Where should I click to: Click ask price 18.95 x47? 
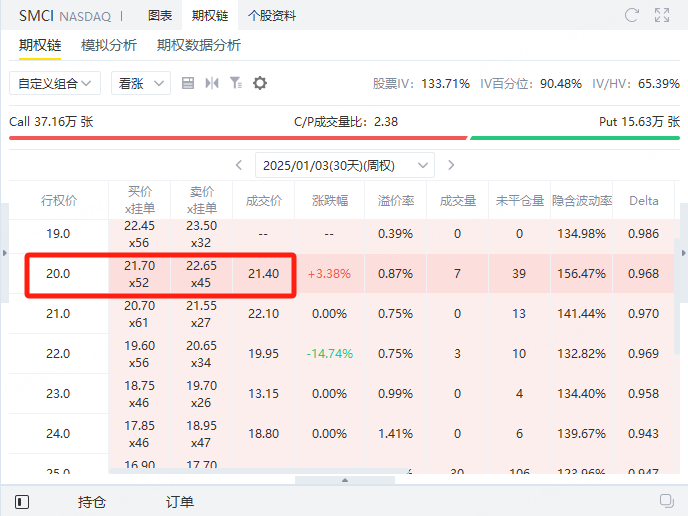[201, 434]
